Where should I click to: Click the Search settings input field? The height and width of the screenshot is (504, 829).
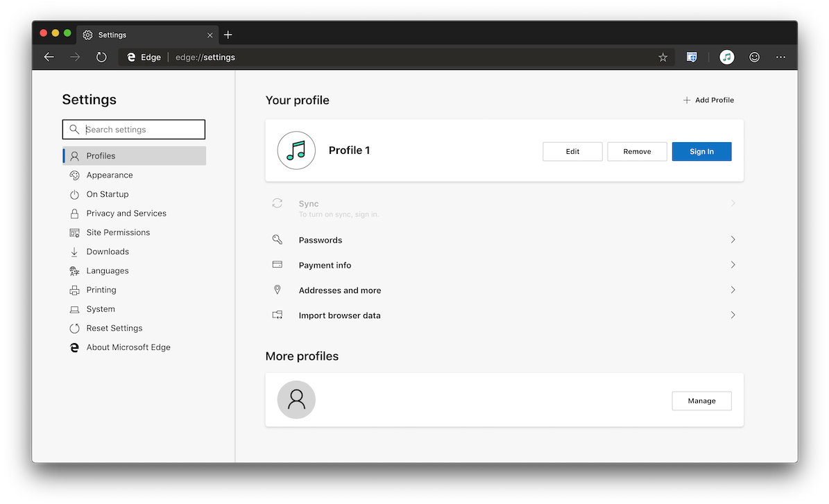[x=134, y=130]
